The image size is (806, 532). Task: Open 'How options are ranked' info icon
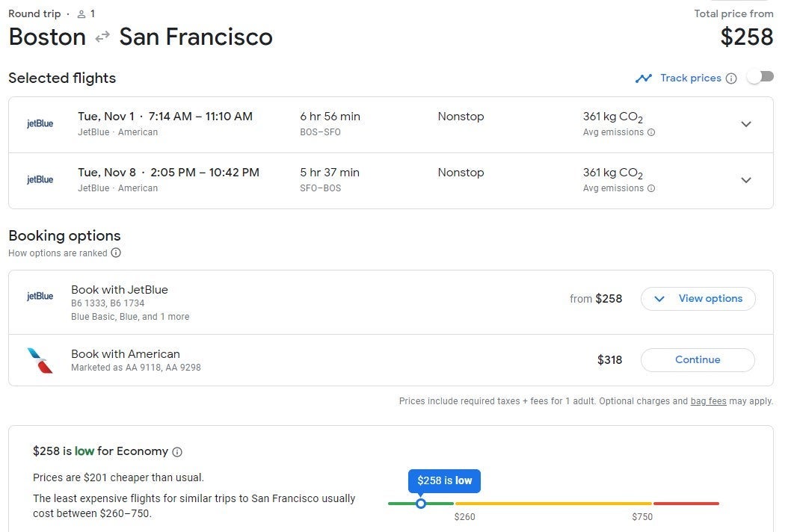pyautogui.click(x=116, y=253)
